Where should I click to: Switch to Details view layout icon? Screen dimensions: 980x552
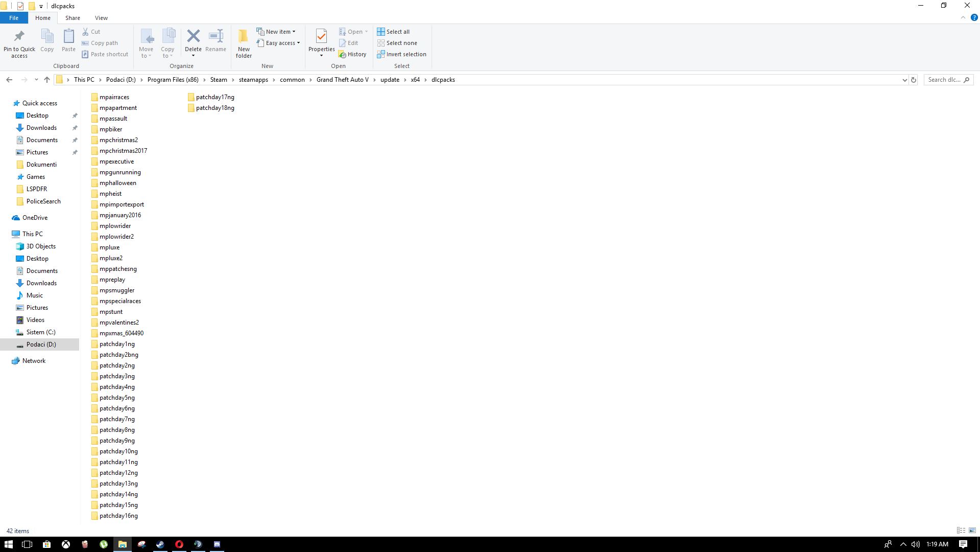[961, 531]
